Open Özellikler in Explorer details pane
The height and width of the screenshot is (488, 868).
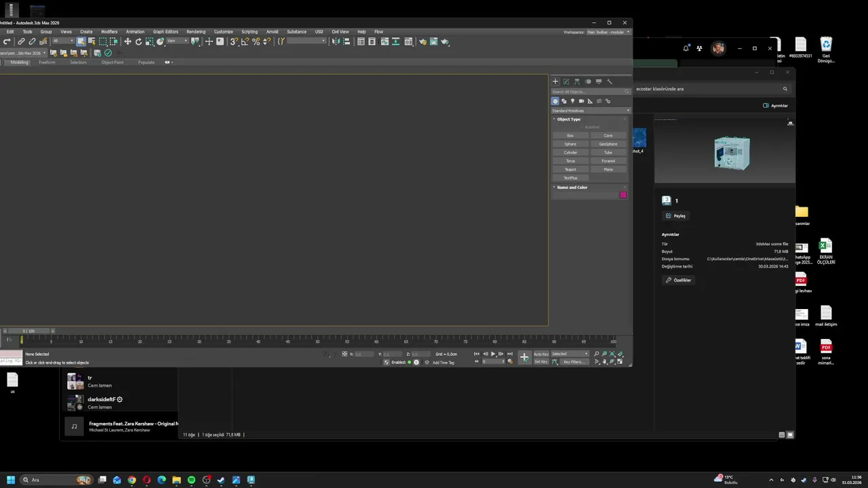pos(678,280)
